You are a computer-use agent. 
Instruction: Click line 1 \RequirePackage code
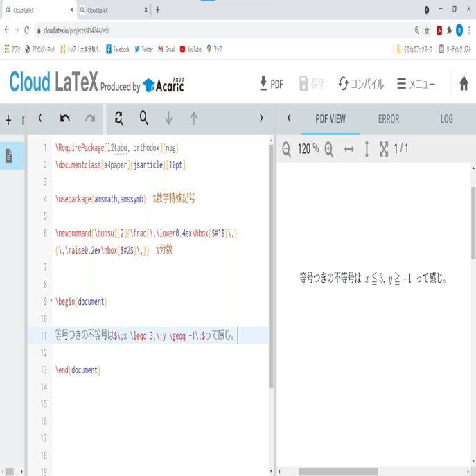coord(117,148)
